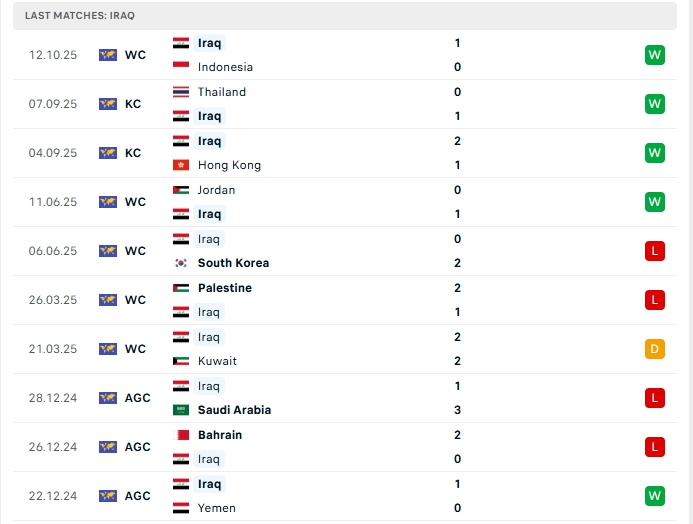
Task: Click the Thailand flag icon
Action: 181,92
